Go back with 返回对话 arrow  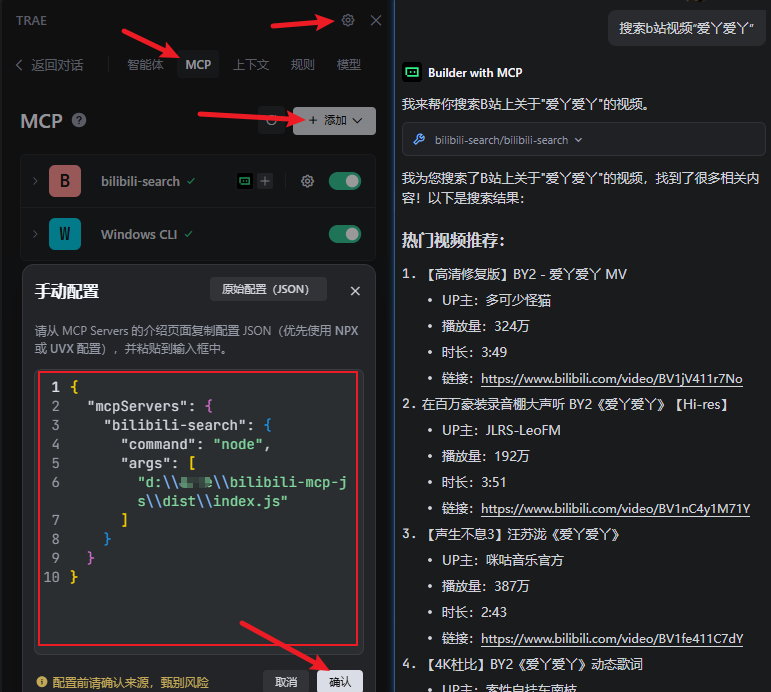pyautogui.click(x=49, y=65)
